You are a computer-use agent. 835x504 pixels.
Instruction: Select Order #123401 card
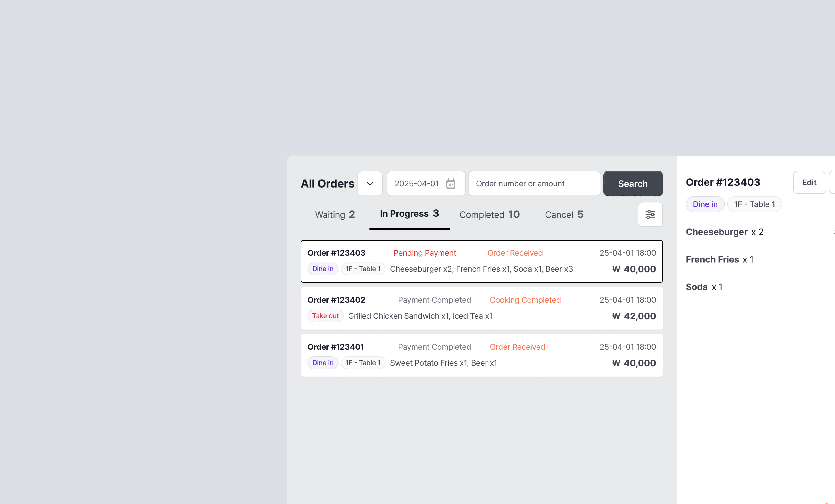[481, 355]
